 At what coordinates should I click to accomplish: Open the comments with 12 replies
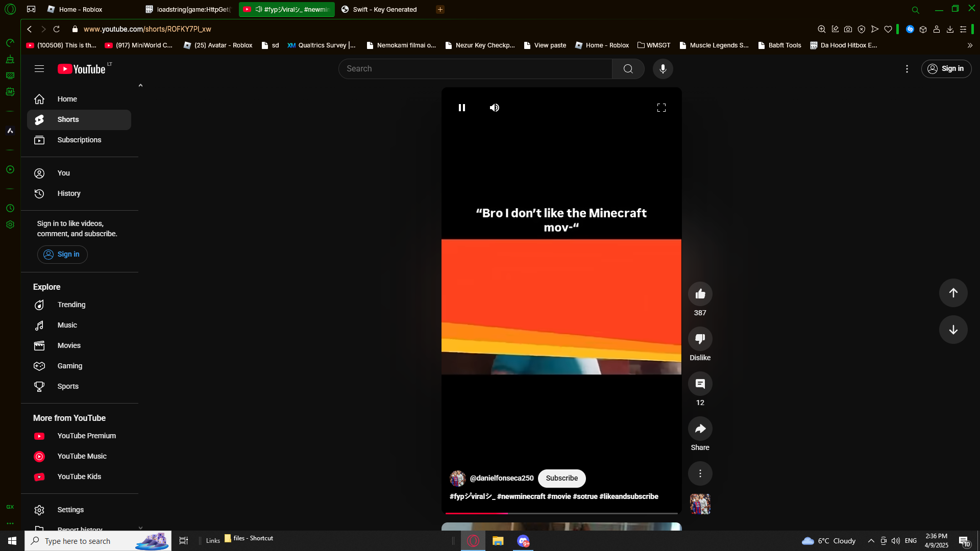[x=700, y=384]
